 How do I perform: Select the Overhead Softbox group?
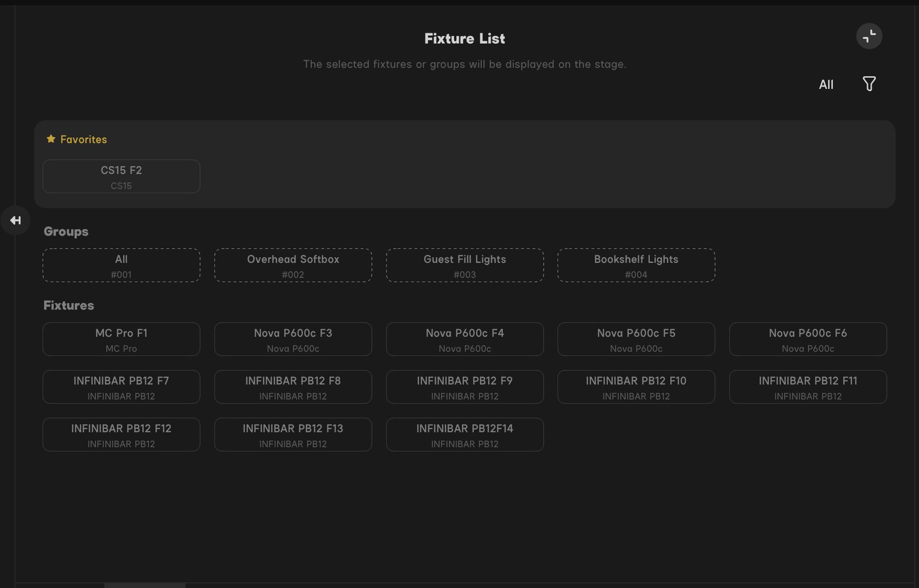293,265
